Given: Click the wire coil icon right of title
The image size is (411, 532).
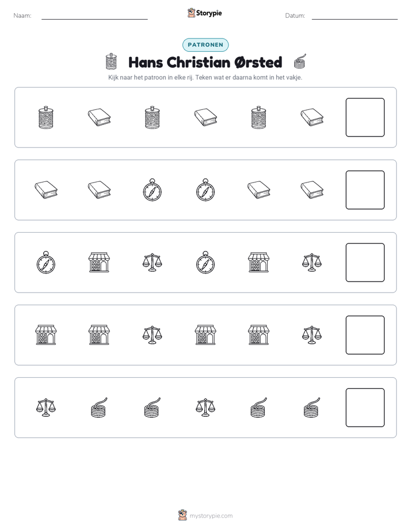Looking at the screenshot, I should [300, 62].
